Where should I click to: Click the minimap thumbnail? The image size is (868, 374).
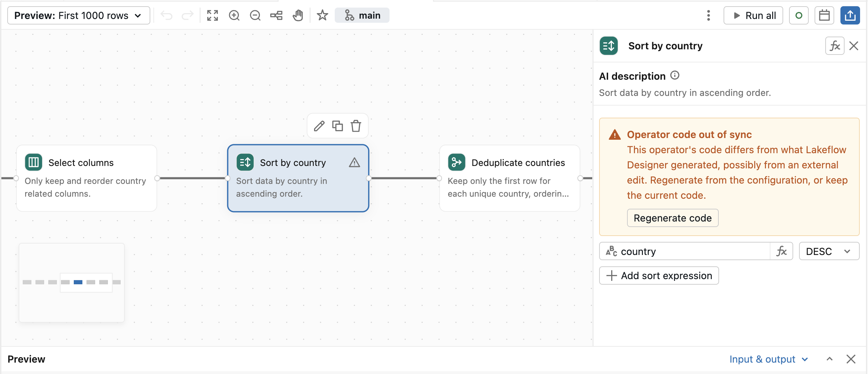tap(72, 283)
